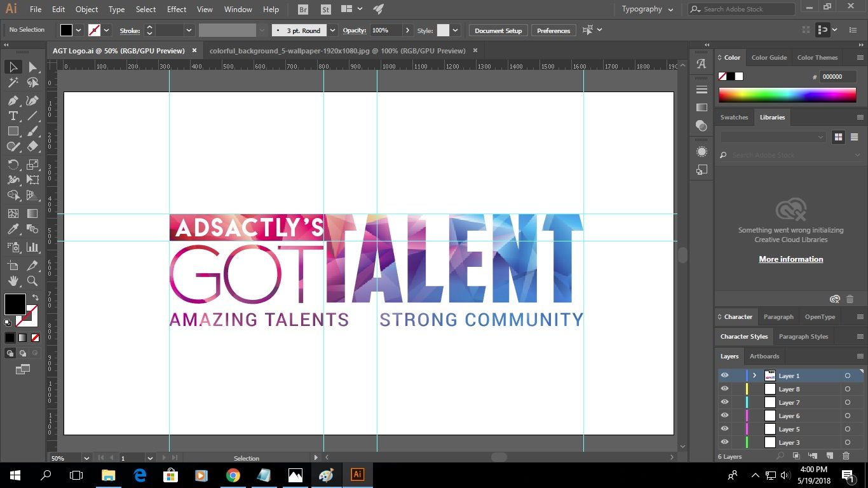The height and width of the screenshot is (488, 868).
Task: Select the Shape Builder tool
Action: (13, 195)
